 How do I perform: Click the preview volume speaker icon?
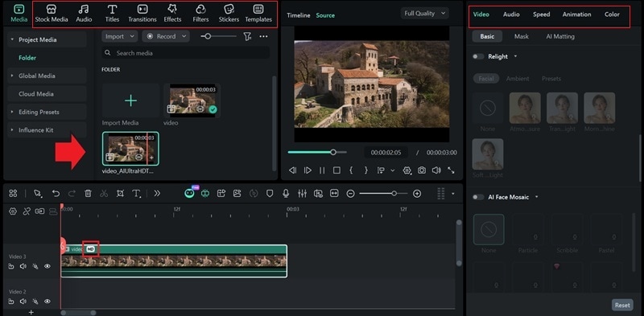click(x=436, y=170)
